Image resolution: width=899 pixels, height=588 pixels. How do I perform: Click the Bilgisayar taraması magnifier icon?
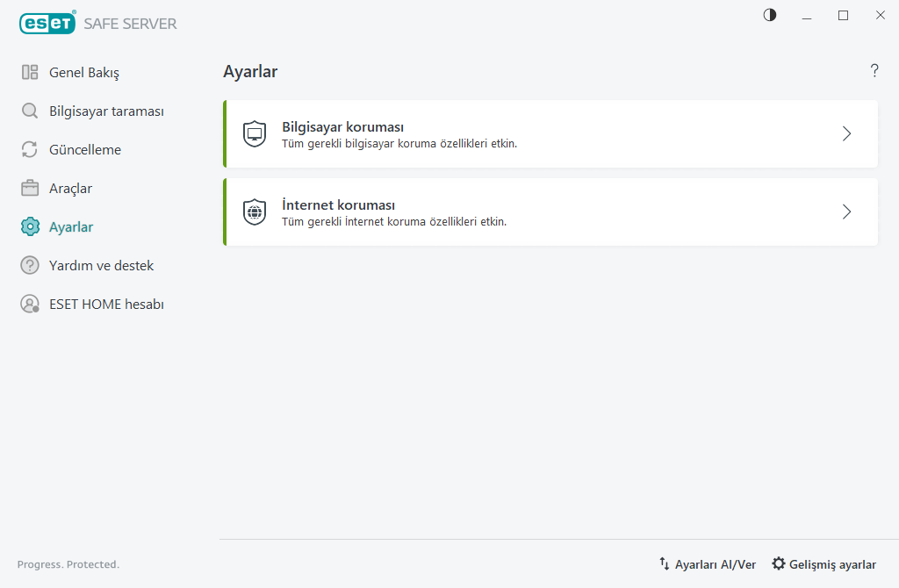[x=30, y=111]
